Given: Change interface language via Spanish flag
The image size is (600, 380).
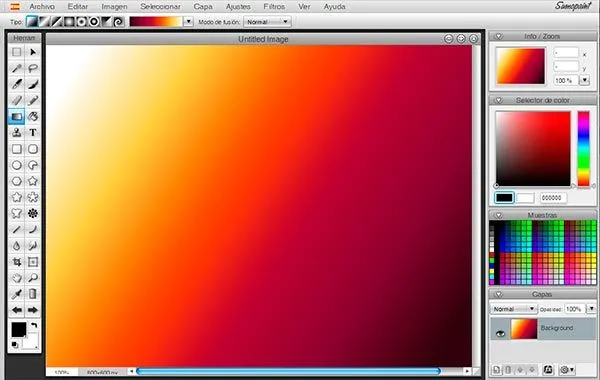Looking at the screenshot, I should 15,7.
